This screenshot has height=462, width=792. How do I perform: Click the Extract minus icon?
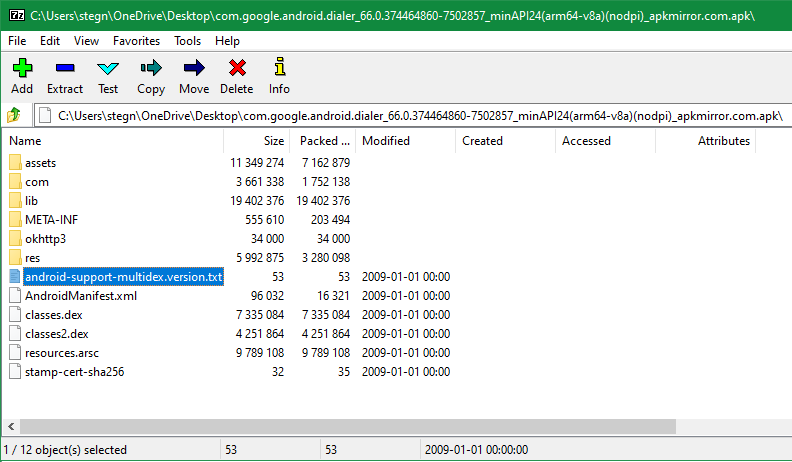[65, 67]
